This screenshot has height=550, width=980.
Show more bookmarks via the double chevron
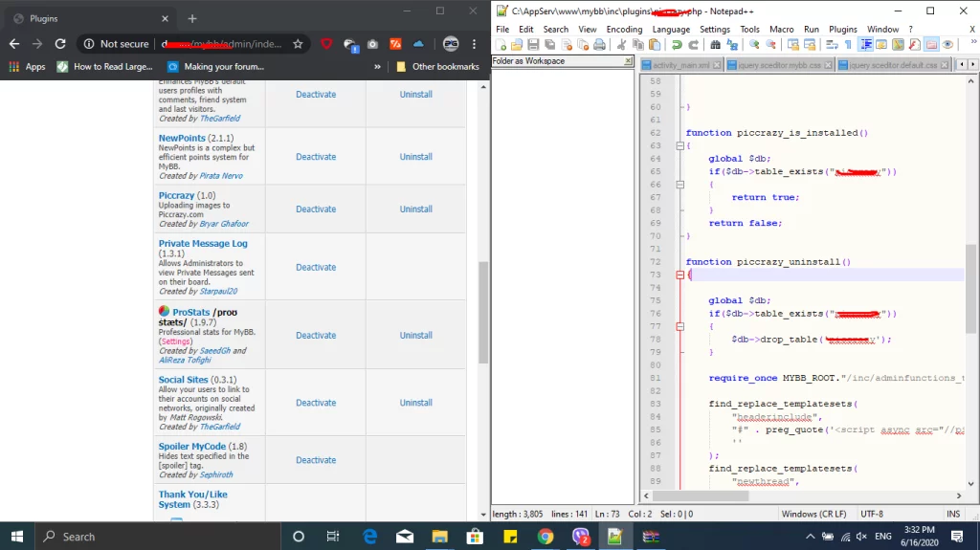click(x=377, y=66)
